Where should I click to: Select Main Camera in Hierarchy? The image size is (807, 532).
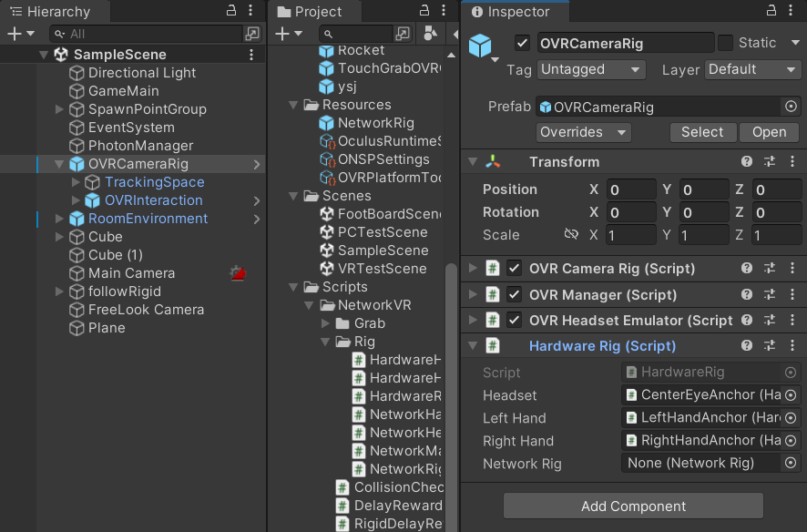132,273
